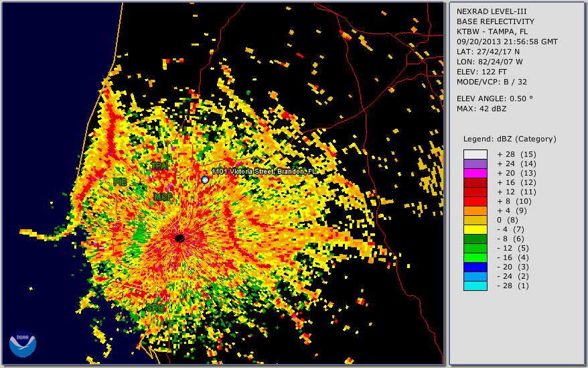Click the ELEV: 122 FT line
588x368 pixels.
click(x=482, y=72)
